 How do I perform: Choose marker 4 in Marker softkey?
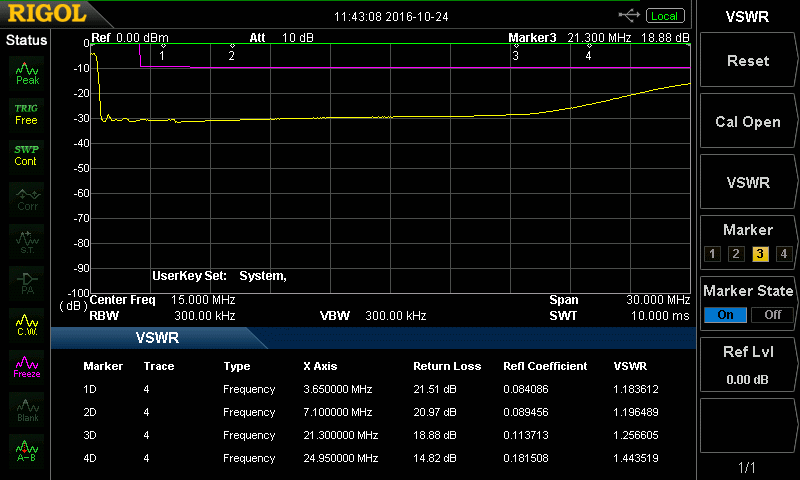783,253
